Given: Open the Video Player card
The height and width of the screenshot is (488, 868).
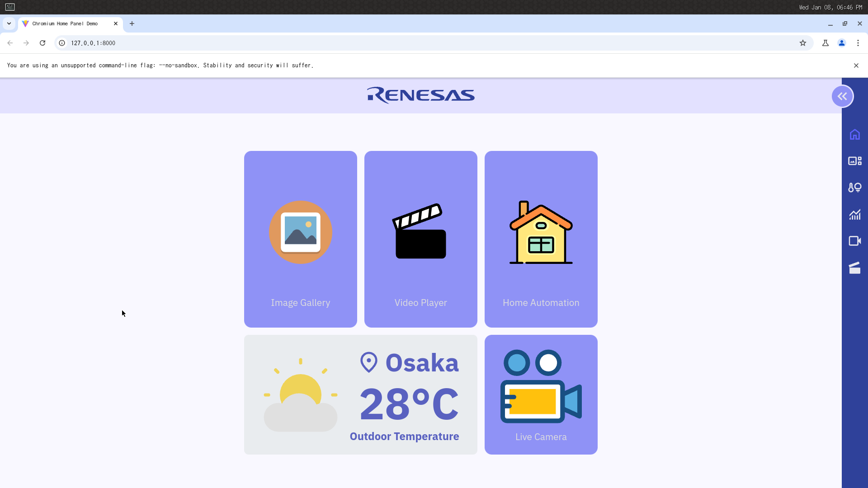Looking at the screenshot, I should point(421,239).
